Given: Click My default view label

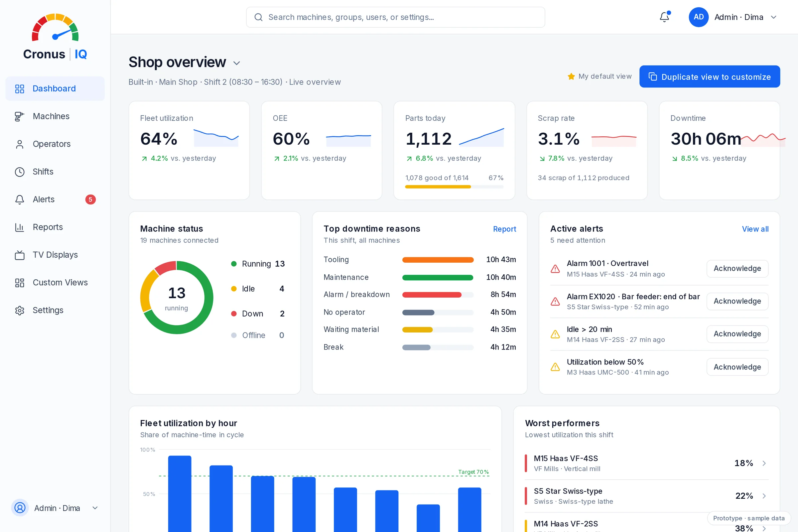Looking at the screenshot, I should [605, 76].
